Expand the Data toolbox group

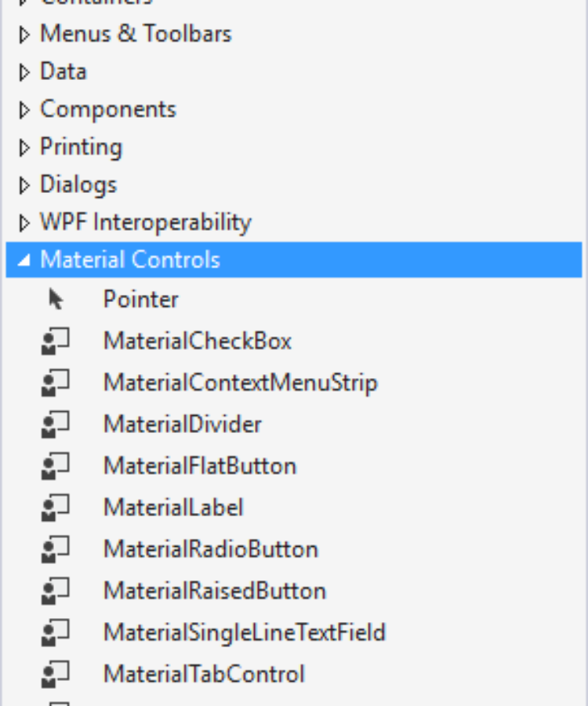pyautogui.click(x=24, y=72)
